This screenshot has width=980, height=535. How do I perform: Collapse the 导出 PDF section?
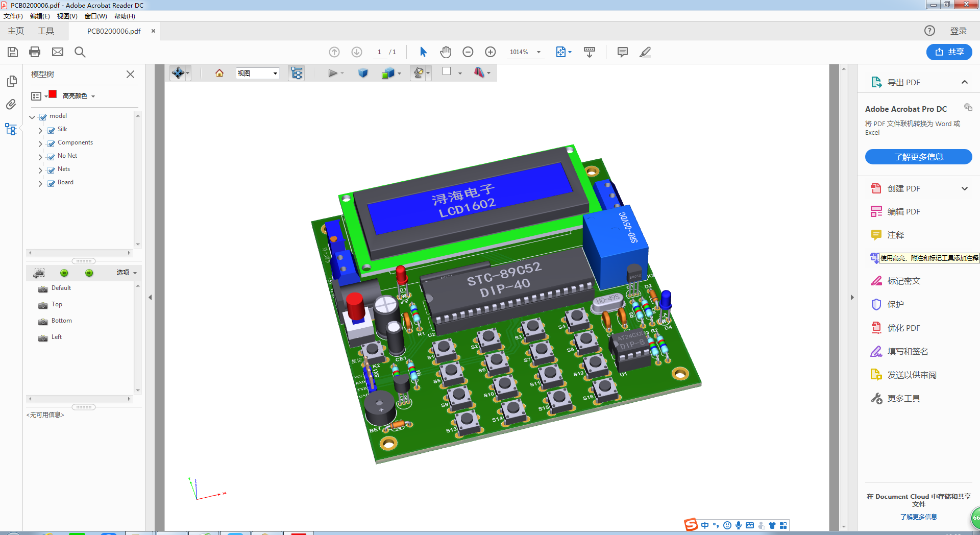(x=965, y=82)
